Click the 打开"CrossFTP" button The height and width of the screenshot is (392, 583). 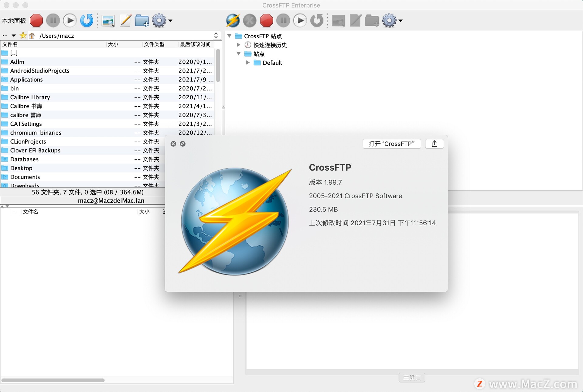pos(392,144)
